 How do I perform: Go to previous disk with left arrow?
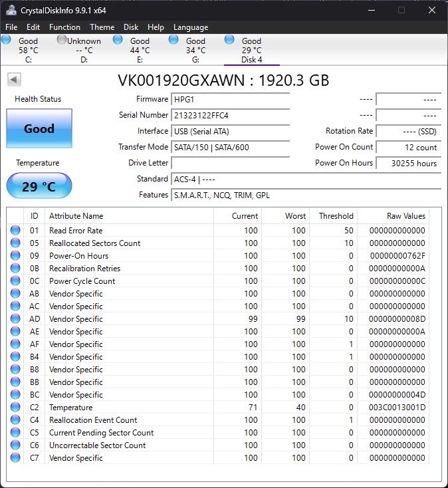click(14, 79)
